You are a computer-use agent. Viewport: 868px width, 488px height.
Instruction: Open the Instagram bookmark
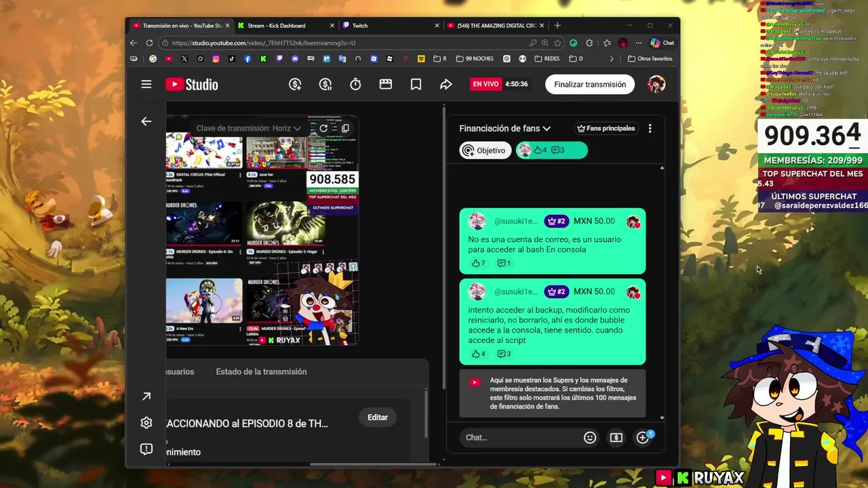tap(216, 59)
